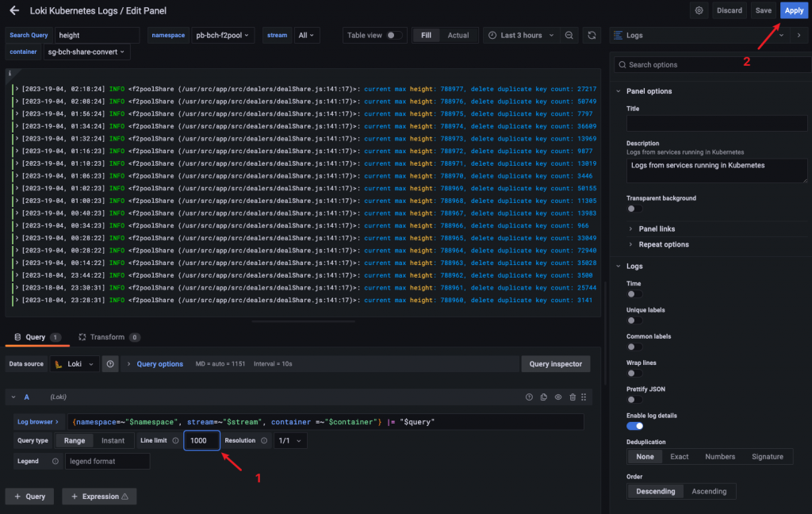This screenshot has width=812, height=514.
Task: Open Loki data source dropdown
Action: click(x=75, y=364)
